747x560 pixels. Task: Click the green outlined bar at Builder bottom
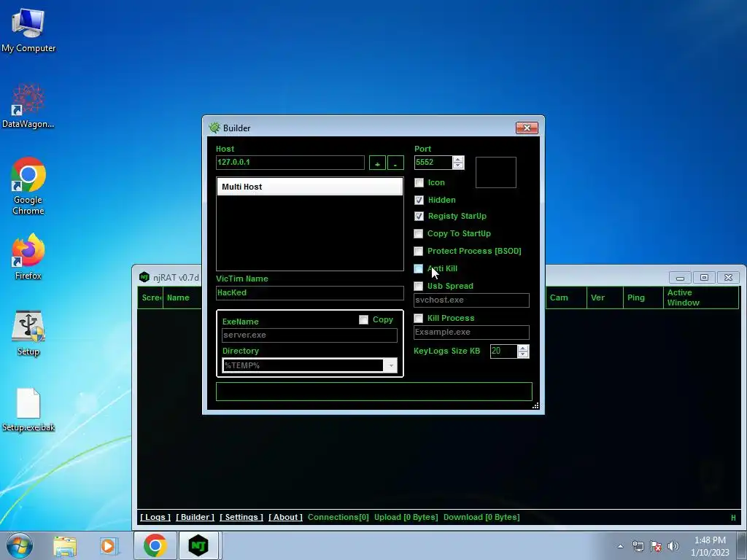tap(374, 392)
